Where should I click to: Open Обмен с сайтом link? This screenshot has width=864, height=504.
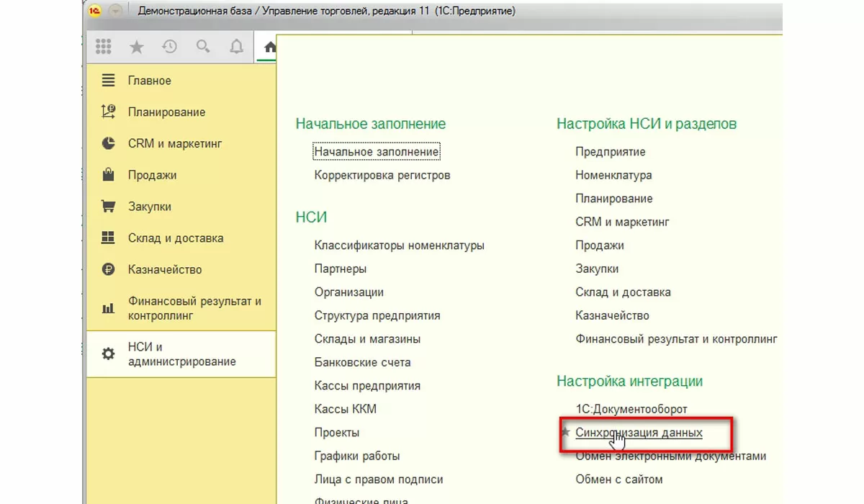pyautogui.click(x=619, y=480)
